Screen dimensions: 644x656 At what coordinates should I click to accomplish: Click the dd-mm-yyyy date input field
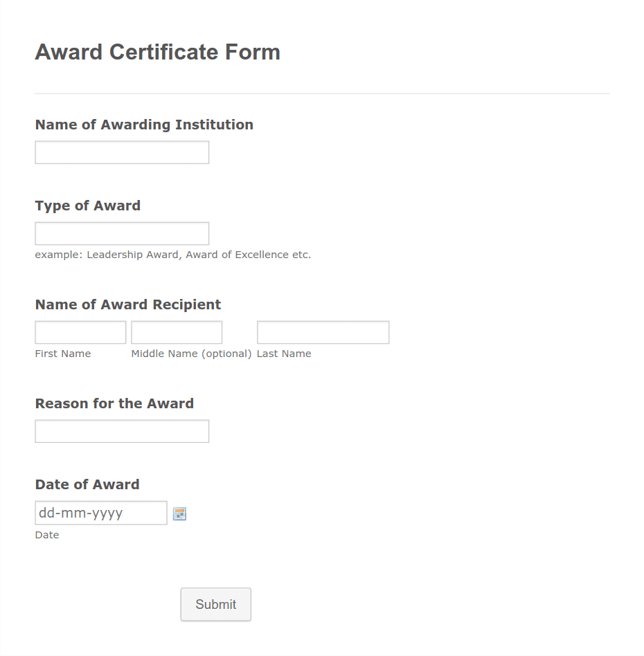[x=101, y=513]
